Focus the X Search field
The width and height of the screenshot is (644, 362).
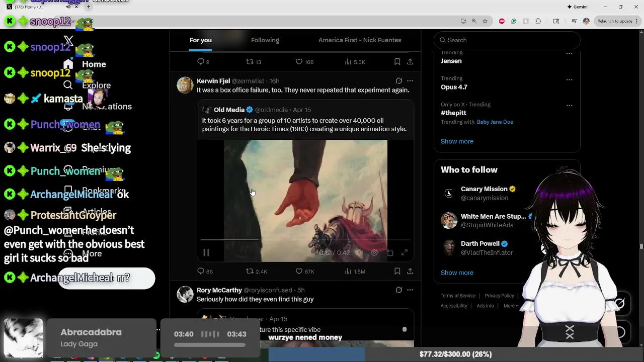tap(507, 40)
